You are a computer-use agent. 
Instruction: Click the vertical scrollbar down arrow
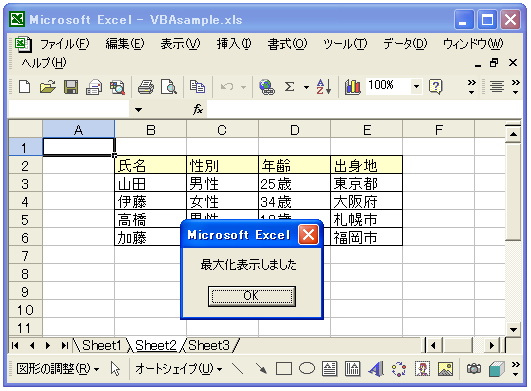click(513, 329)
